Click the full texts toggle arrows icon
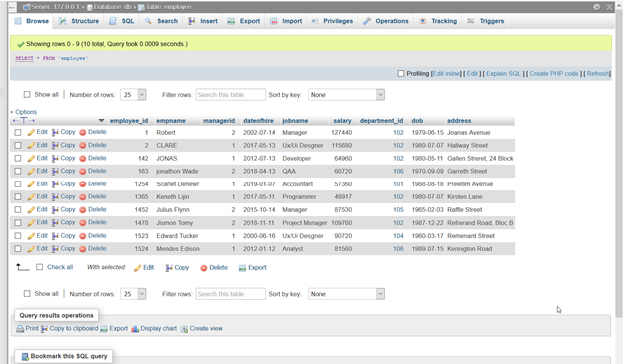 pos(23,121)
